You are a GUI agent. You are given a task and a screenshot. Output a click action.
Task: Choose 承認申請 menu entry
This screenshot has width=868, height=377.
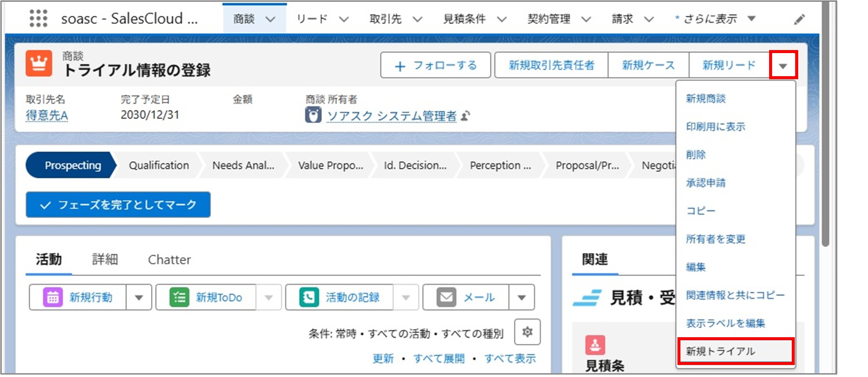pos(736,183)
